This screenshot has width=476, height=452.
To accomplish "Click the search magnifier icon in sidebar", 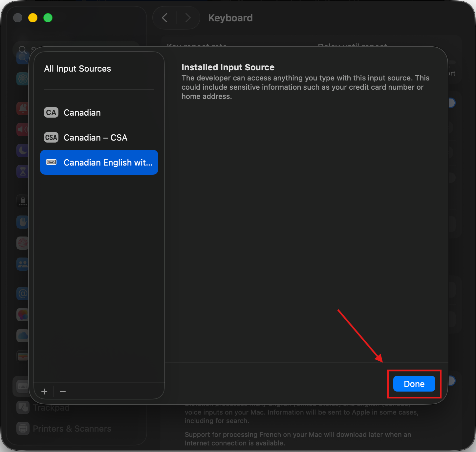I will 22,50.
